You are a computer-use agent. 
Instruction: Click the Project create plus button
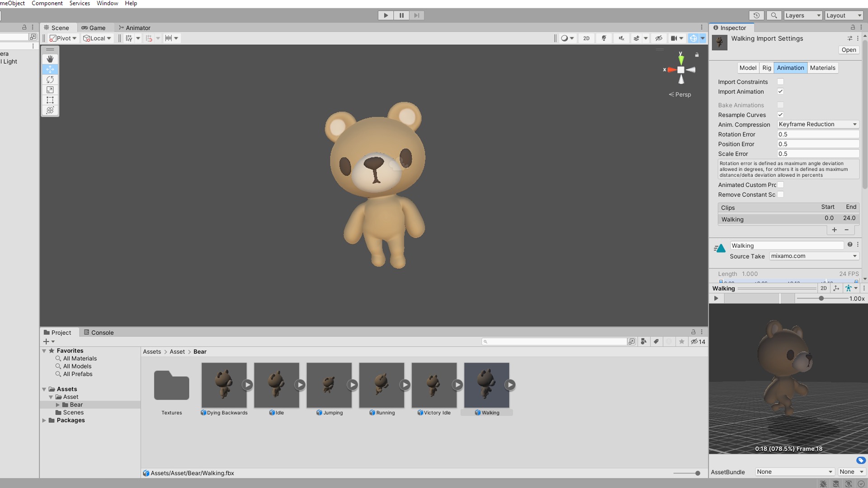[x=46, y=342]
